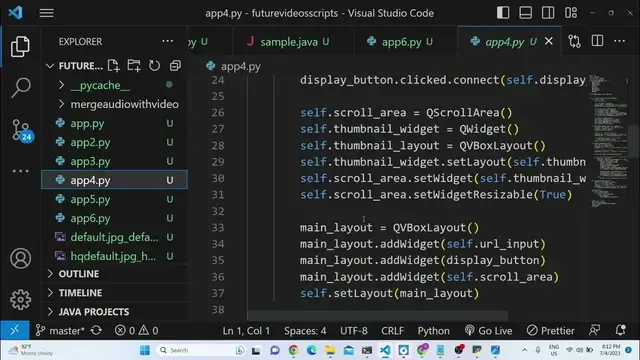Open the Search view in activity bar
Image resolution: width=640 pixels, height=360 pixels.
click(x=20, y=87)
